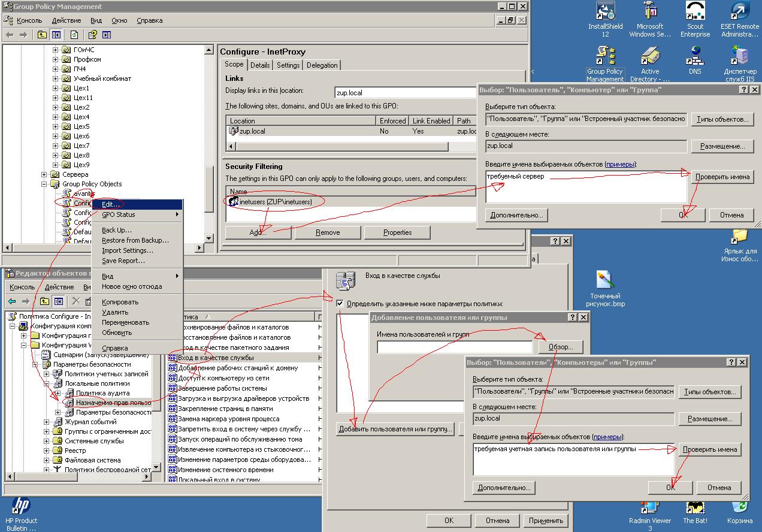The width and height of the screenshot is (762, 532).
Task: Click Размещение... in lower selection dialog
Action: 710,419
